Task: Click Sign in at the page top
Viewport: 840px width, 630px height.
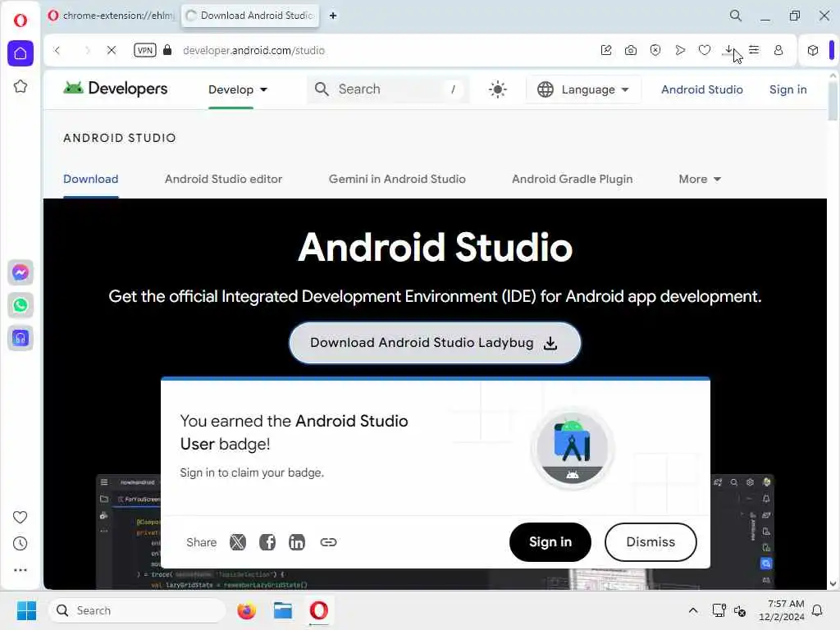Action: click(788, 89)
